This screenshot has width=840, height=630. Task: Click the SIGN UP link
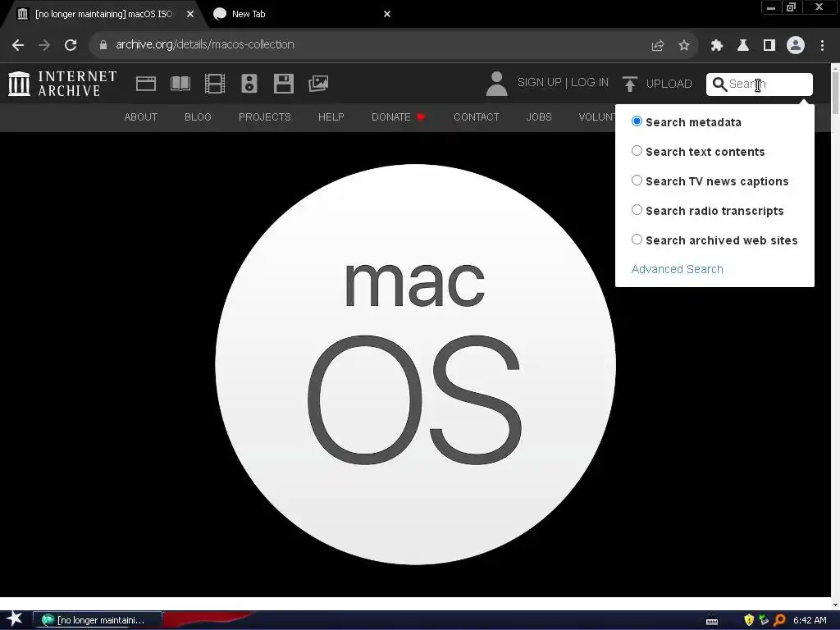(x=539, y=83)
